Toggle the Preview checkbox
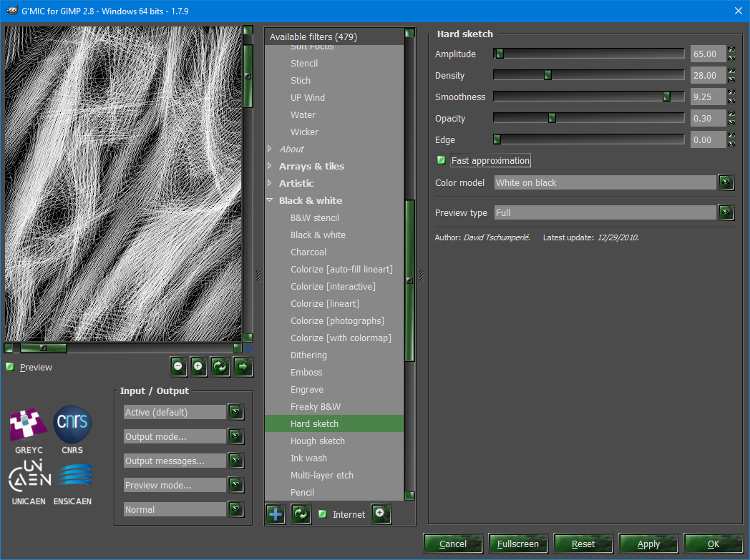This screenshot has width=750, height=560. tap(9, 367)
